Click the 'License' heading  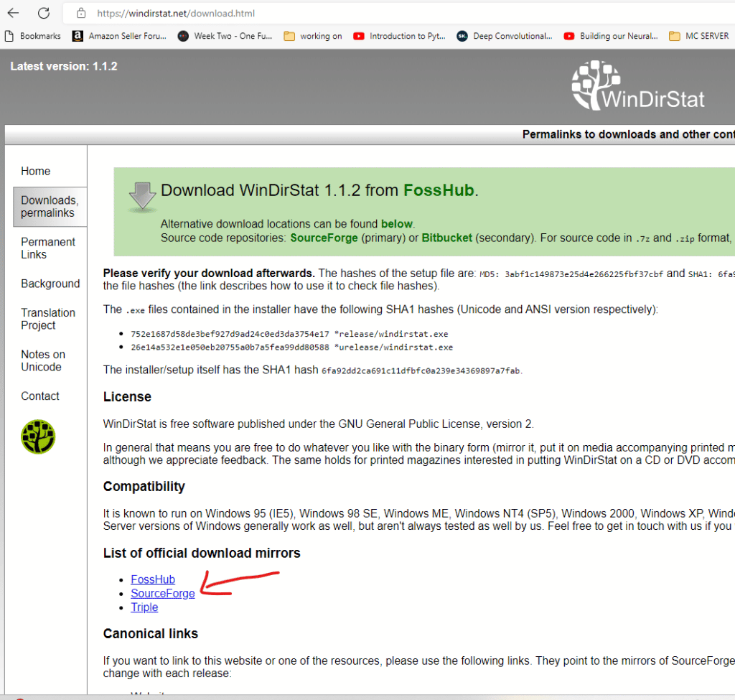[x=127, y=396]
